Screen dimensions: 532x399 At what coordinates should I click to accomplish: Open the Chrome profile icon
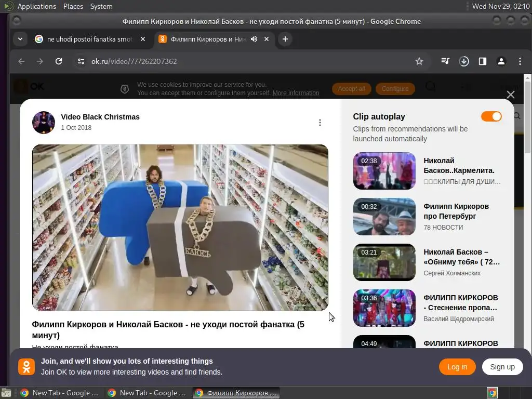point(501,61)
